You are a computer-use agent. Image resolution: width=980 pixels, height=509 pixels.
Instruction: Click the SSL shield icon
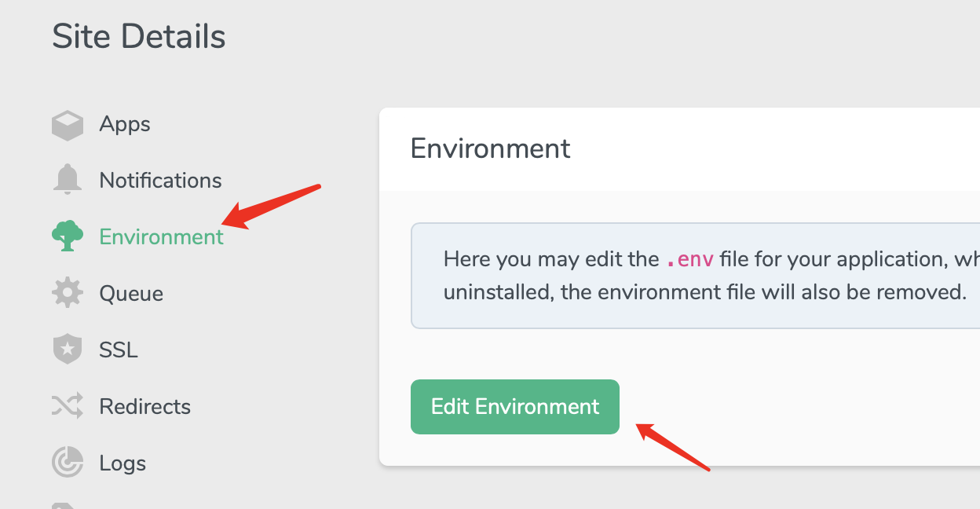68,350
